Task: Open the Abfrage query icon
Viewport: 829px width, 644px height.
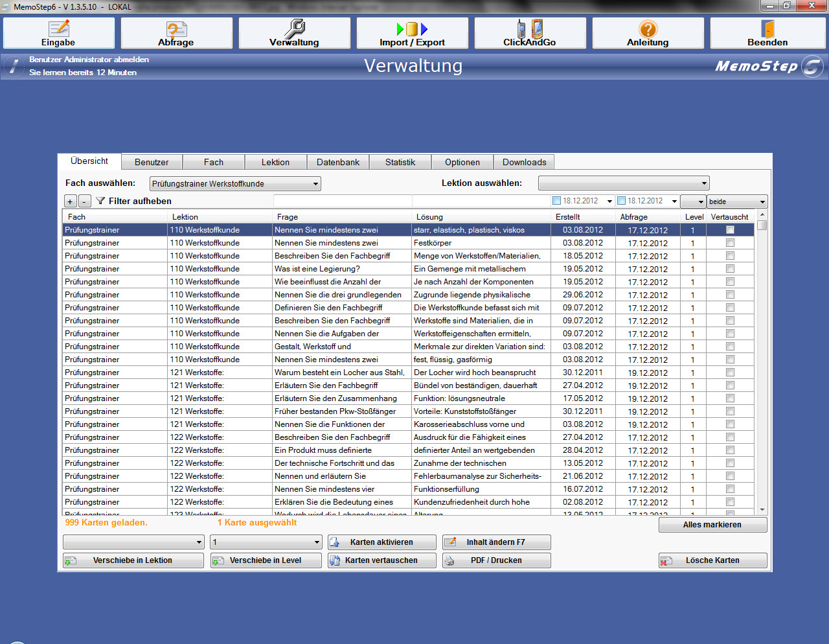Action: [176, 29]
